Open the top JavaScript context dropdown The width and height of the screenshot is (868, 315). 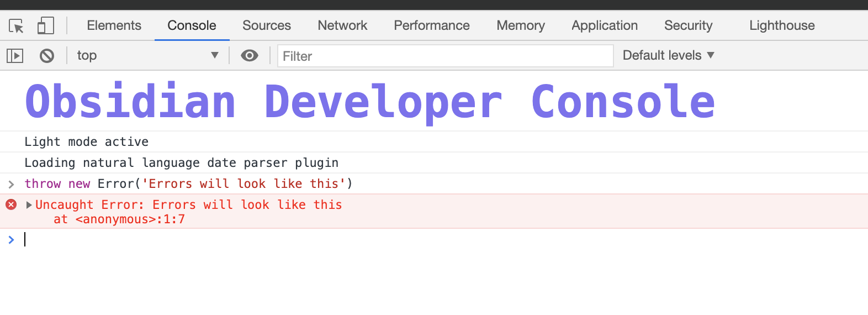[x=148, y=55]
